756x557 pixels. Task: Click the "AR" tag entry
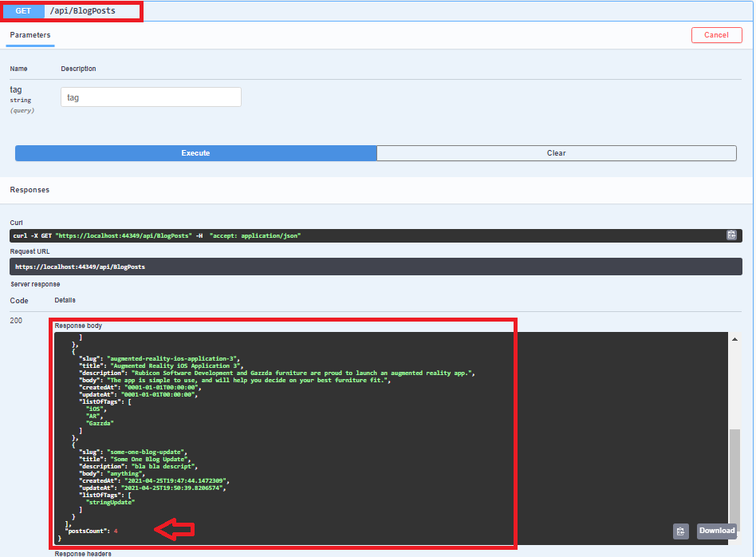[94, 416]
